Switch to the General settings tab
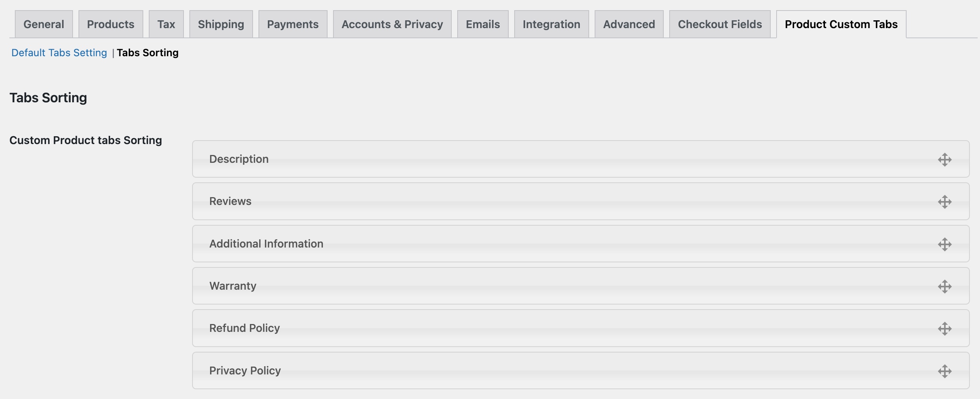Viewport: 980px width, 399px height. [43, 24]
